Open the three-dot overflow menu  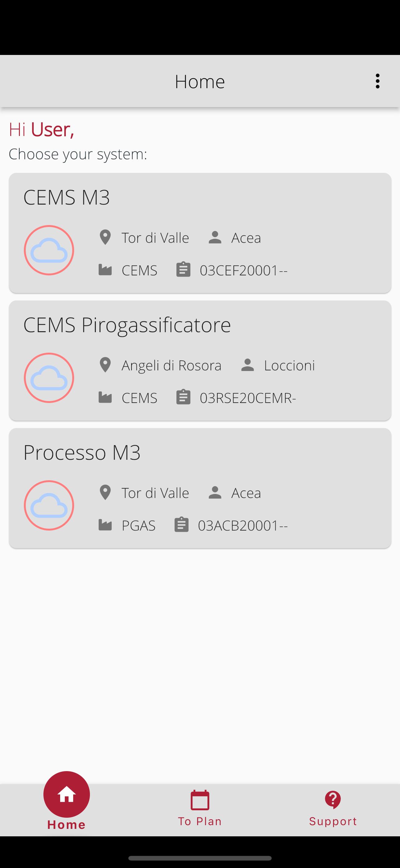coord(377,81)
